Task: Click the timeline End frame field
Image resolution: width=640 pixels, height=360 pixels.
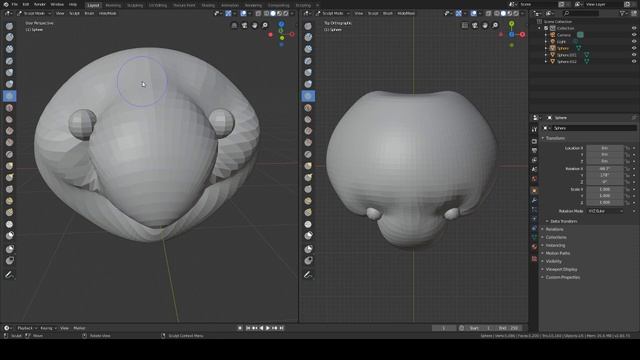Action: 509,328
